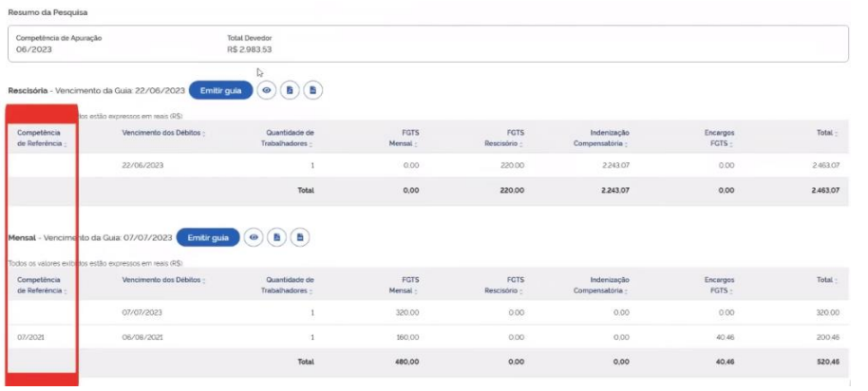Click the Resumo da Pesquisa heading
Screen dimensions: 868x391
click(x=47, y=11)
